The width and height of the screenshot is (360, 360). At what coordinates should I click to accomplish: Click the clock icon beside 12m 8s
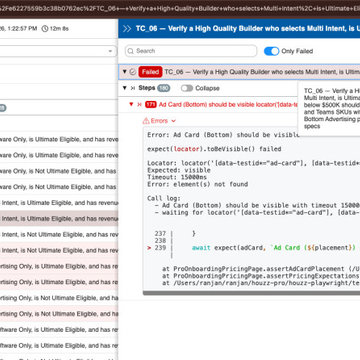[x=45, y=29]
